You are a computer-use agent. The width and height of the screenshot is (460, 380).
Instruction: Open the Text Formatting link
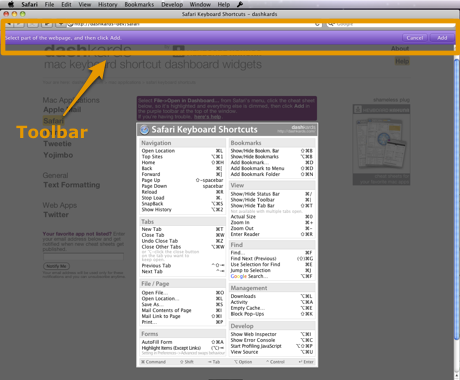click(x=72, y=185)
